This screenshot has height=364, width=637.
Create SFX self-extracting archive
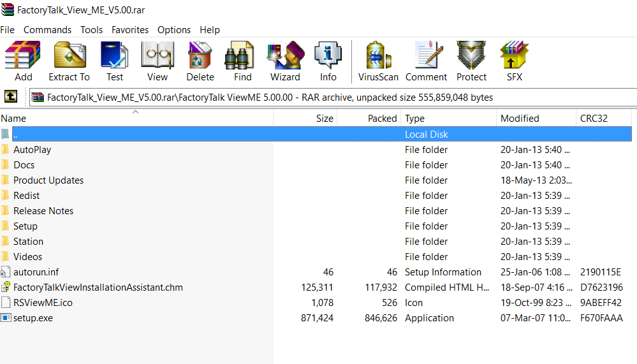tap(514, 54)
